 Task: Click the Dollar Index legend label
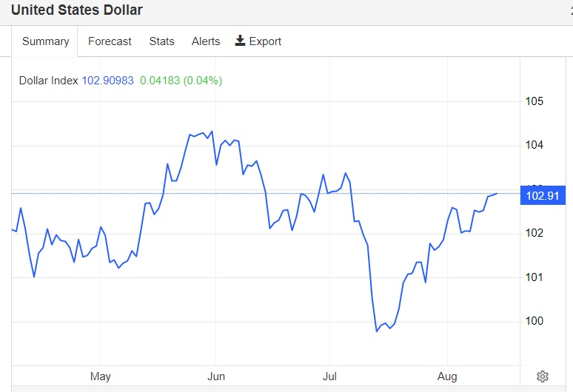coord(48,80)
